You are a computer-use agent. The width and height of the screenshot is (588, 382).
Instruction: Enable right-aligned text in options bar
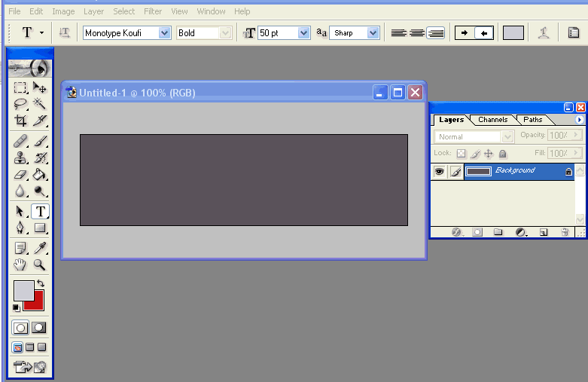435,32
